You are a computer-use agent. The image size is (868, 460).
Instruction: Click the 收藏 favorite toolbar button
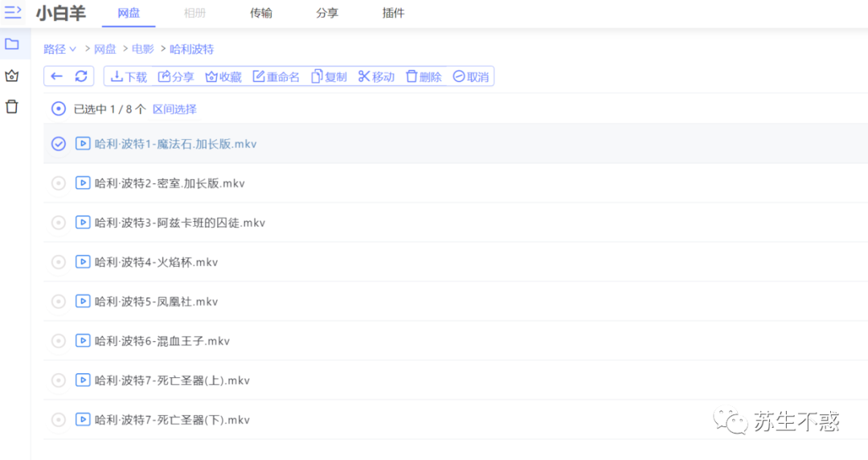tap(223, 76)
